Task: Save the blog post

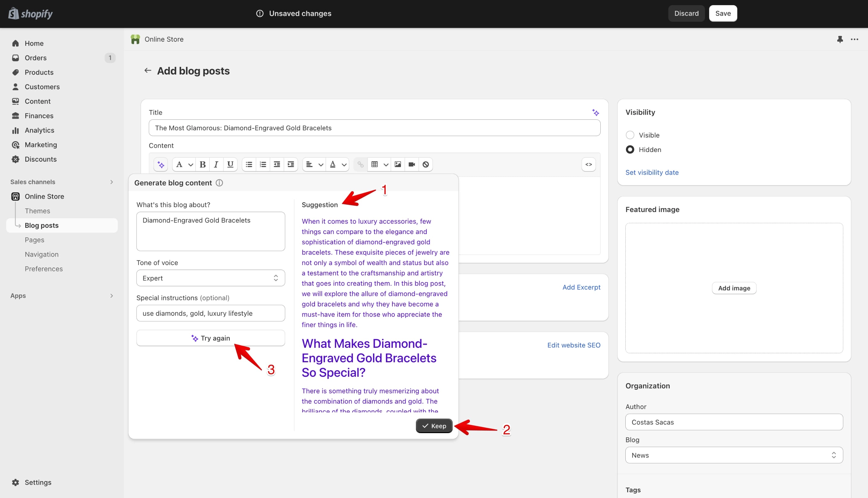Action: [723, 13]
